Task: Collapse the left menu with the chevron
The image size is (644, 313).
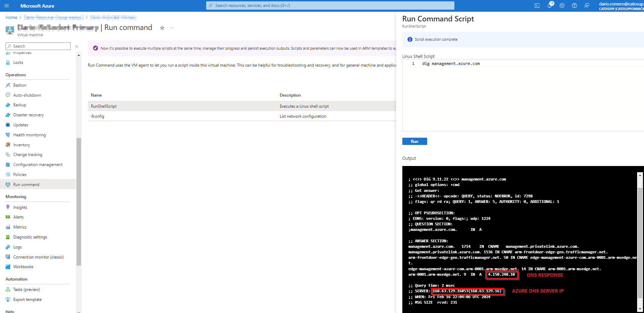Action: [77, 46]
